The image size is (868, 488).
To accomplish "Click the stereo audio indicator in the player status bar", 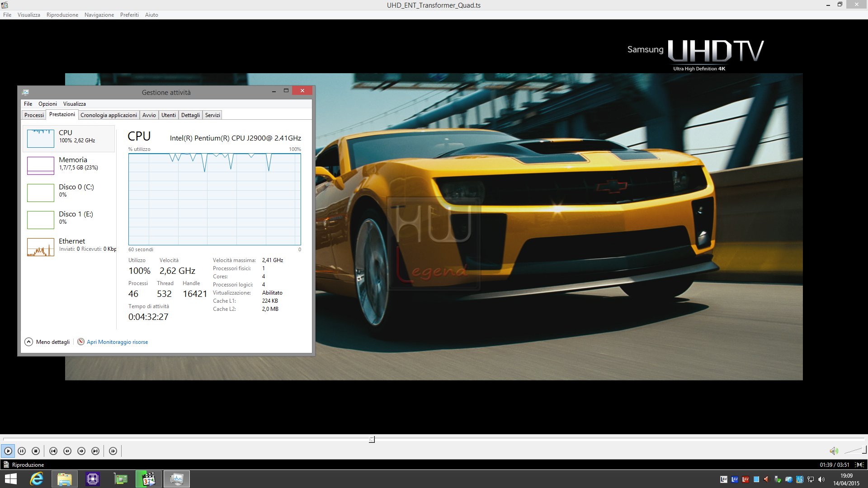I will (x=859, y=465).
